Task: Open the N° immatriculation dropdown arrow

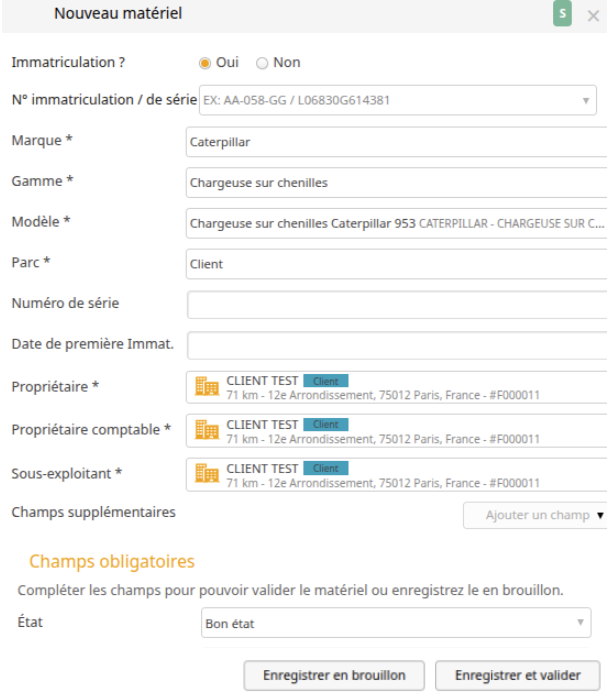Action: pyautogui.click(x=586, y=101)
